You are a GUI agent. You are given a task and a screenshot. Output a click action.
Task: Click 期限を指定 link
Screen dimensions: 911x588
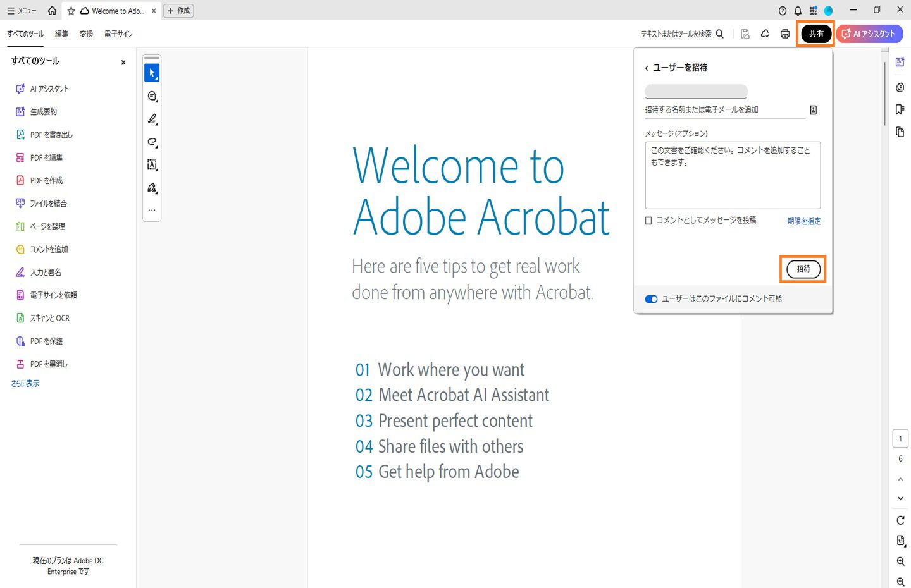[803, 221]
